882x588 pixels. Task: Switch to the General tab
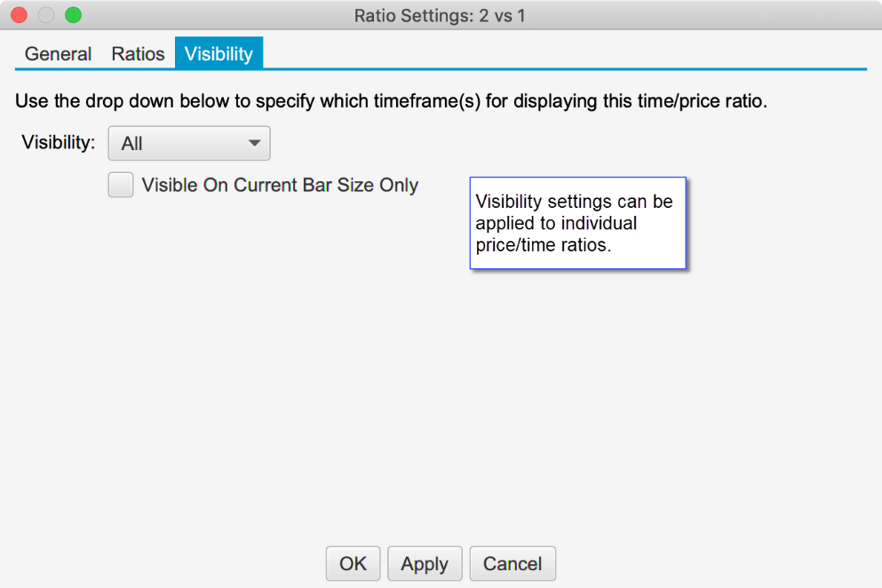pos(58,54)
